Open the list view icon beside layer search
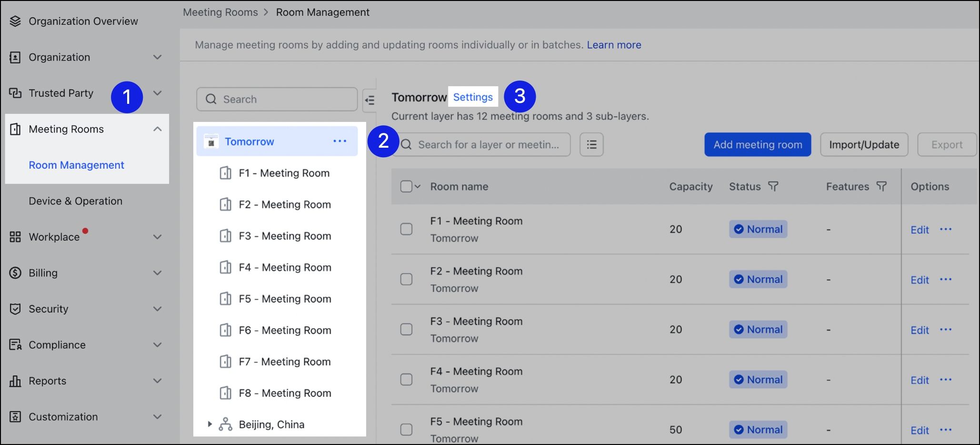Screen dimensions: 980x445 click(x=591, y=144)
